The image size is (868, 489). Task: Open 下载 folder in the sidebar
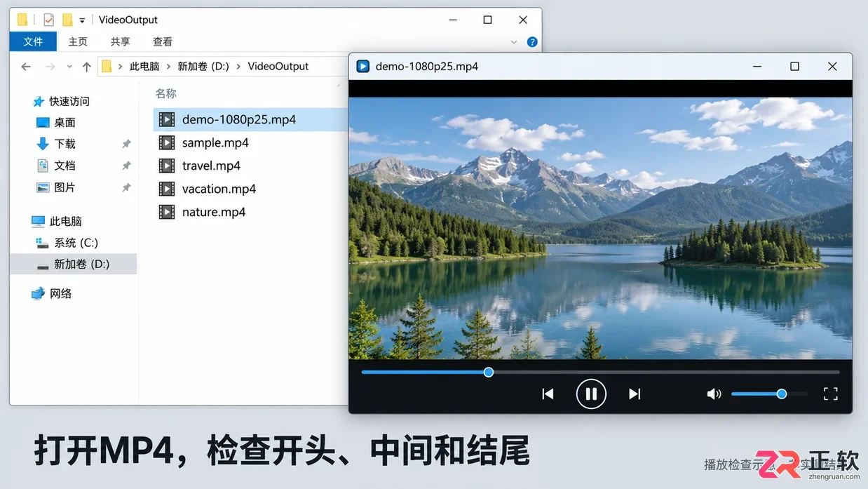pos(65,144)
